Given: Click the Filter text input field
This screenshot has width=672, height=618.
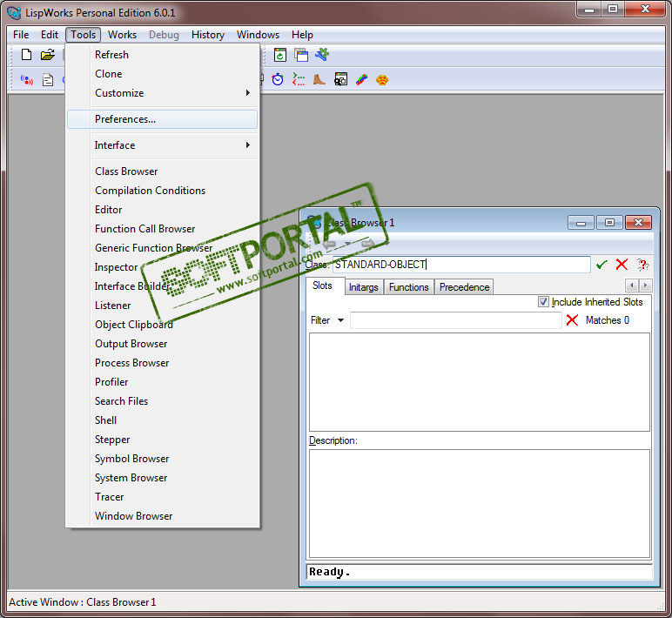Looking at the screenshot, I should [456, 320].
